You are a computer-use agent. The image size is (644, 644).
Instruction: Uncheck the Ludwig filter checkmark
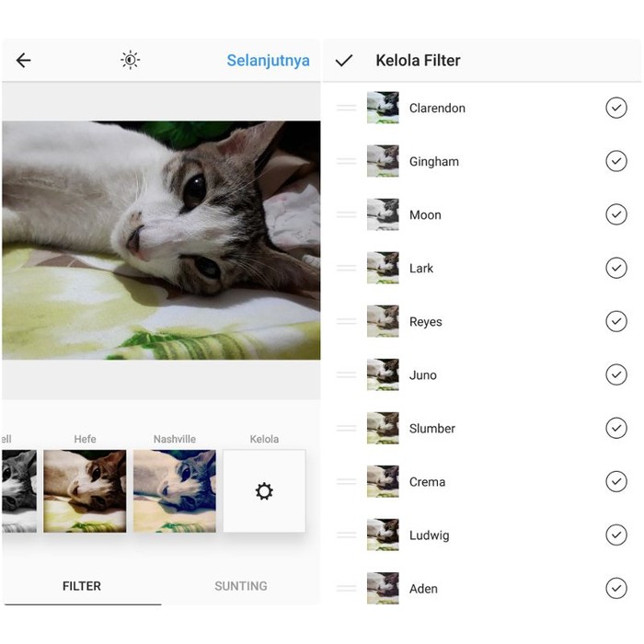616,535
